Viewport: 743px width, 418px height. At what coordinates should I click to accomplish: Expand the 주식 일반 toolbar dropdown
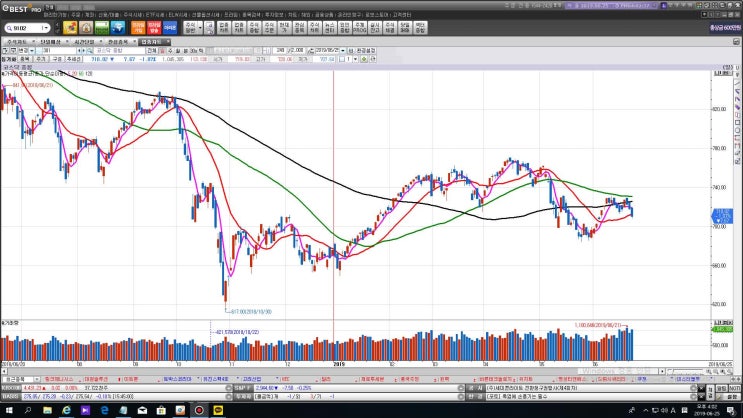[x=200, y=27]
